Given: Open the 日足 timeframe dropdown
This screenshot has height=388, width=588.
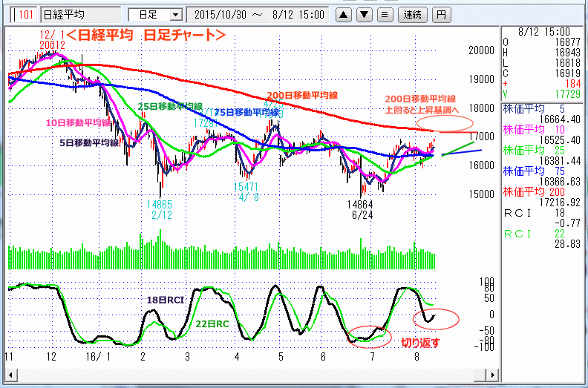Looking at the screenshot, I should pyautogui.click(x=154, y=14).
